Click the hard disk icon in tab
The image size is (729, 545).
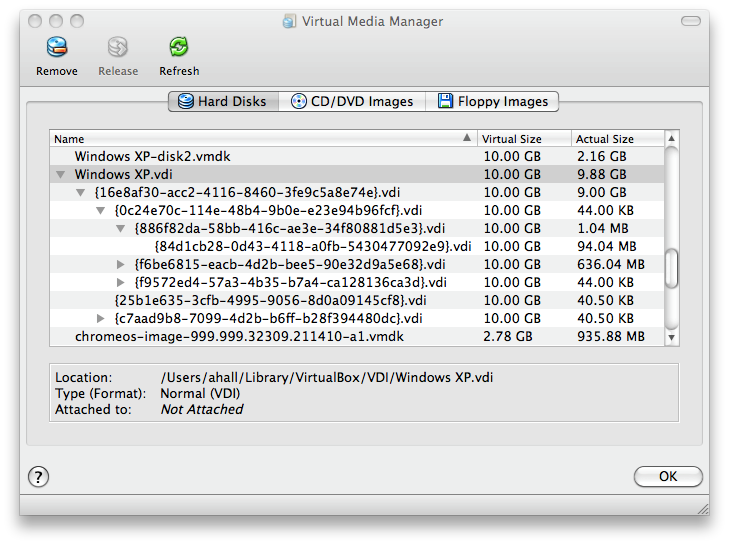[x=186, y=101]
